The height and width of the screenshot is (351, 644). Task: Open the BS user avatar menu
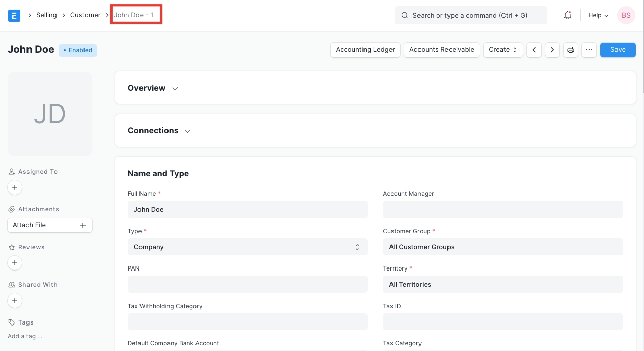point(626,15)
